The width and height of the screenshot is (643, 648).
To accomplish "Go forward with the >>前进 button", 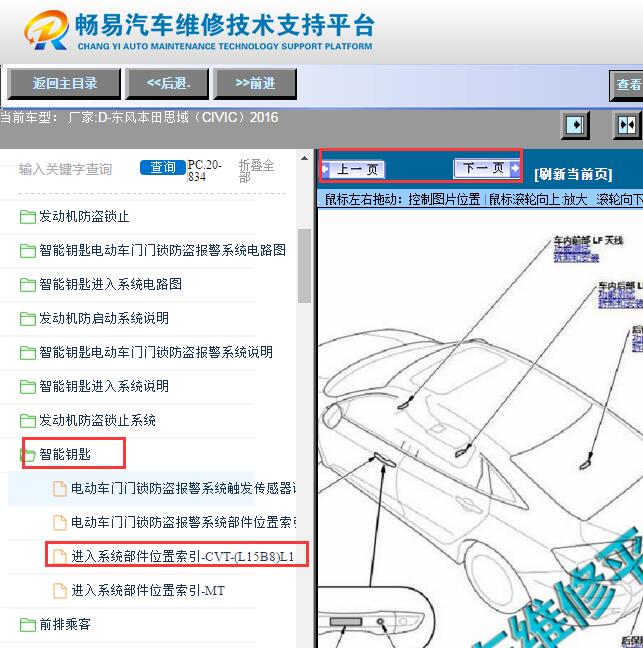I will coord(255,84).
